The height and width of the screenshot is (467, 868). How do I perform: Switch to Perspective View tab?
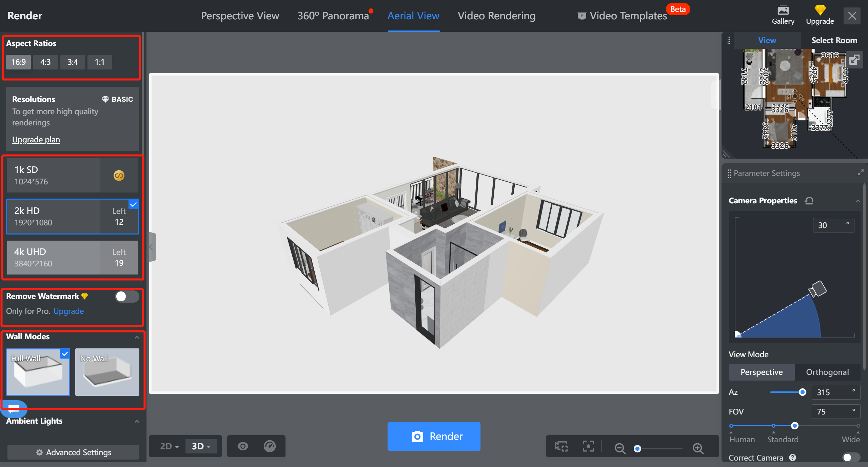pos(240,16)
